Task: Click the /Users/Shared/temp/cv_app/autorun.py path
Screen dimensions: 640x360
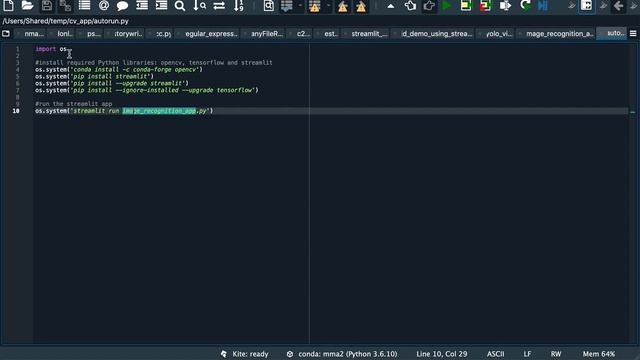Action: coord(66,21)
